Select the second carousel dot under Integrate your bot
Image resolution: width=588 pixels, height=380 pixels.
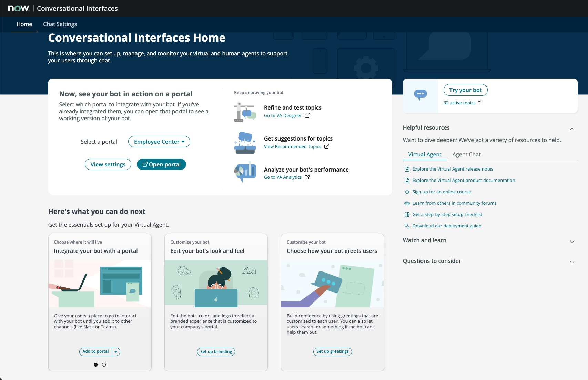(x=104, y=364)
